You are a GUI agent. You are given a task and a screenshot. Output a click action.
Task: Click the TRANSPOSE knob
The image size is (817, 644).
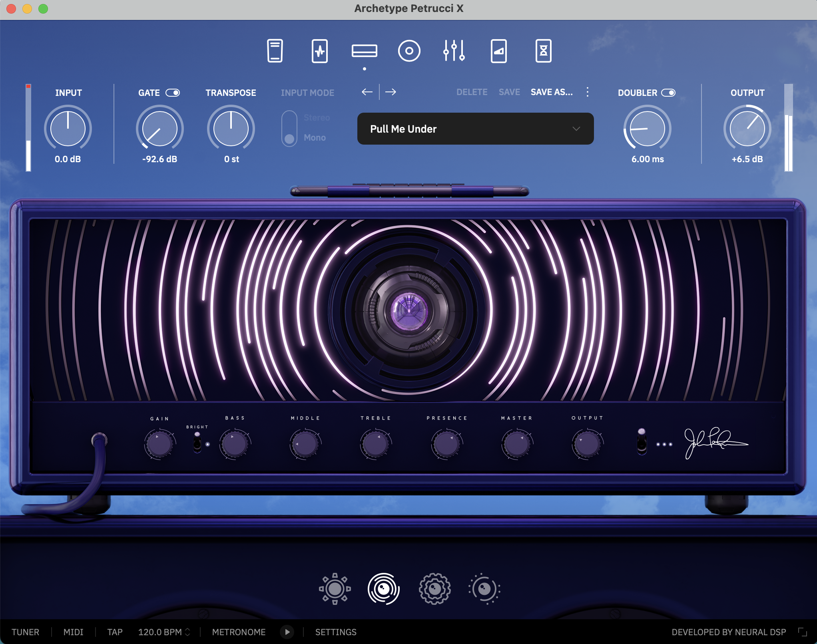coord(231,128)
